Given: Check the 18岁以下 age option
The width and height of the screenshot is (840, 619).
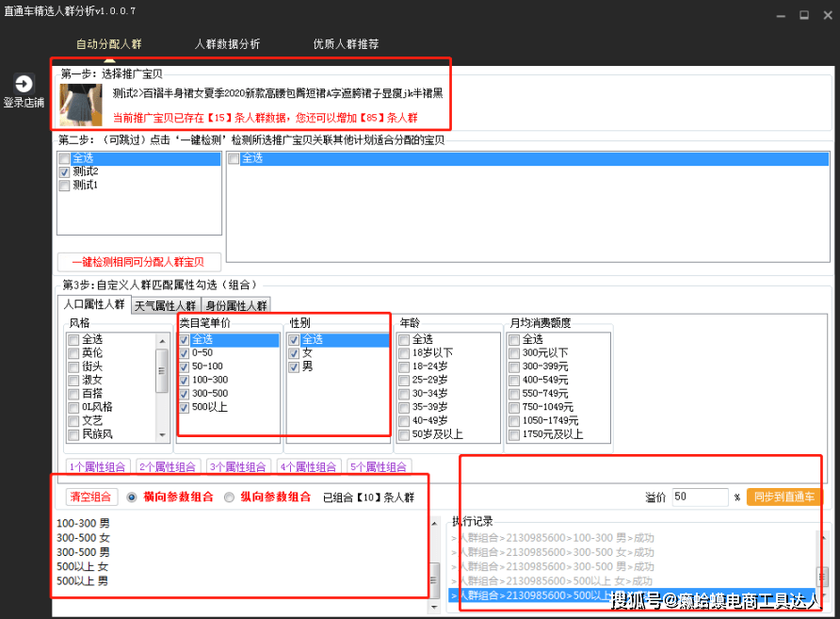Looking at the screenshot, I should 404,352.
